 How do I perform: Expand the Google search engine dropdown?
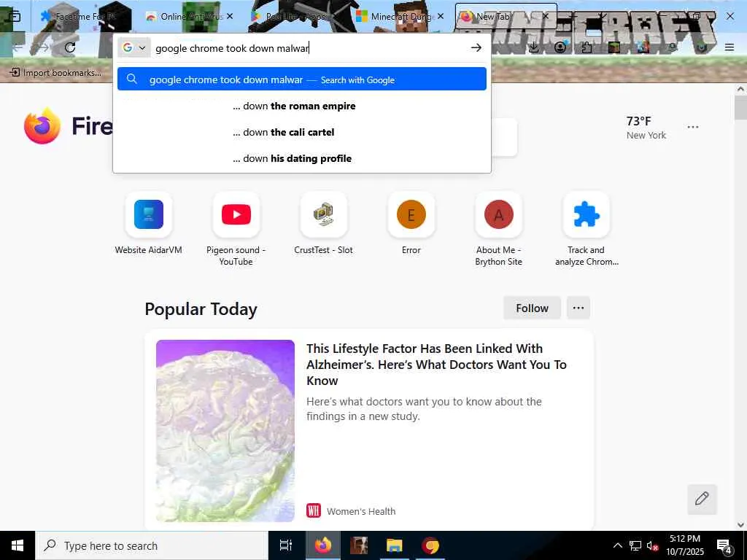134,47
